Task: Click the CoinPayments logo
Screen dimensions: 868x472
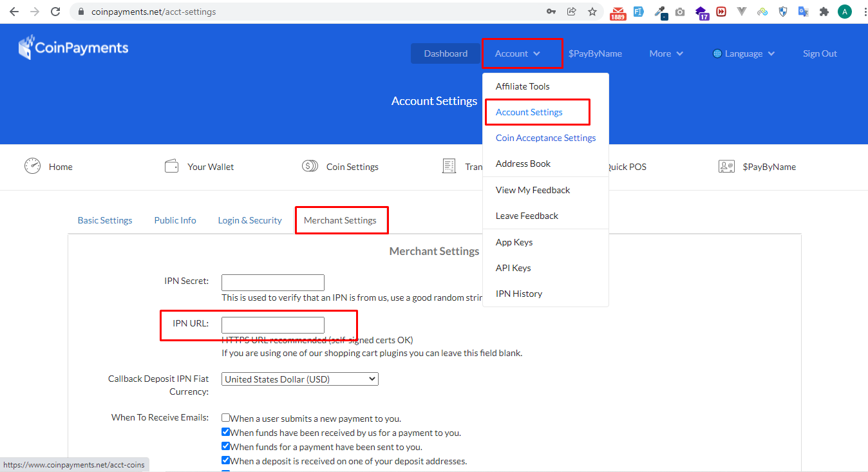Action: [x=73, y=48]
